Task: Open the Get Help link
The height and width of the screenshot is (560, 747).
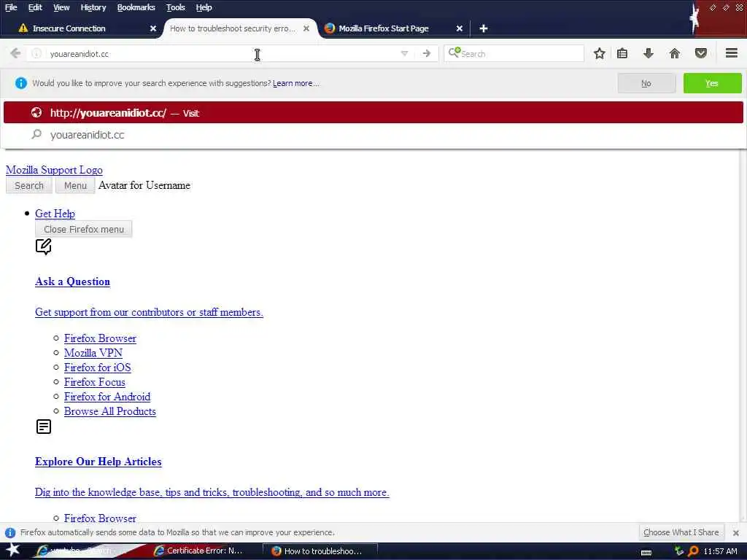Action: [55, 214]
